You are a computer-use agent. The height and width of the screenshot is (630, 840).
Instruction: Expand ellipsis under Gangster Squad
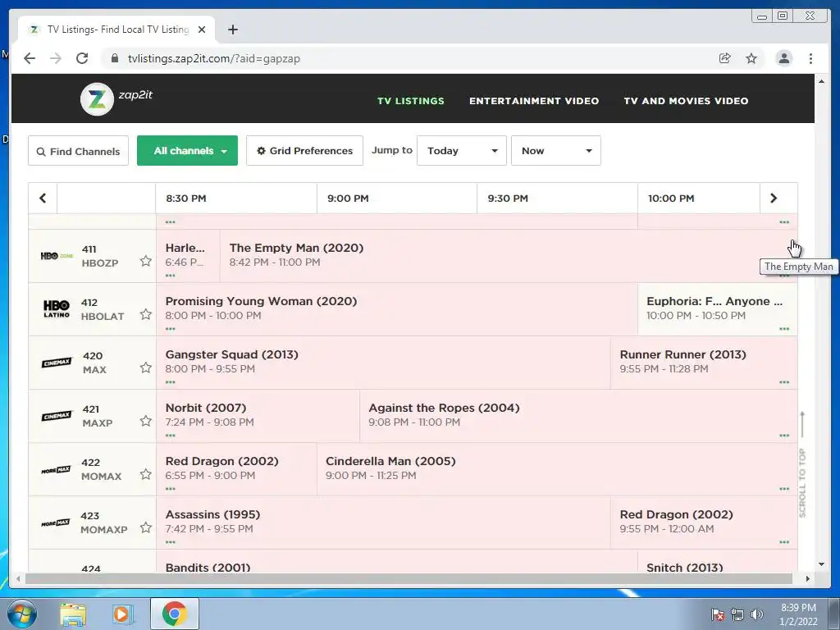pos(171,382)
